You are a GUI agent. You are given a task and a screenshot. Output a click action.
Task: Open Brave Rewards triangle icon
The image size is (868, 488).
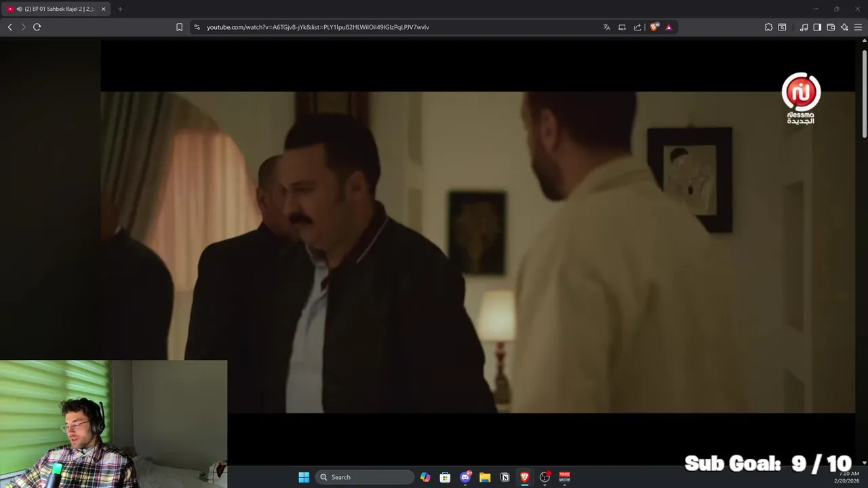[669, 27]
